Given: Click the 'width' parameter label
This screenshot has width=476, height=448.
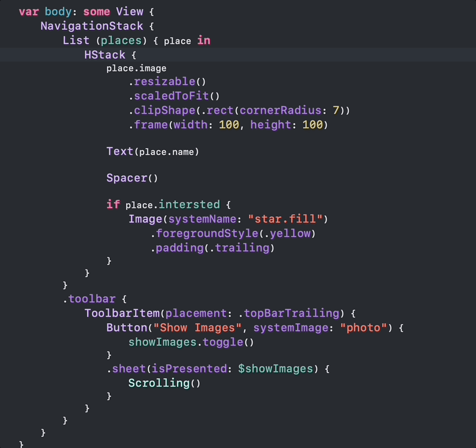Looking at the screenshot, I should pyautogui.click(x=190, y=125).
